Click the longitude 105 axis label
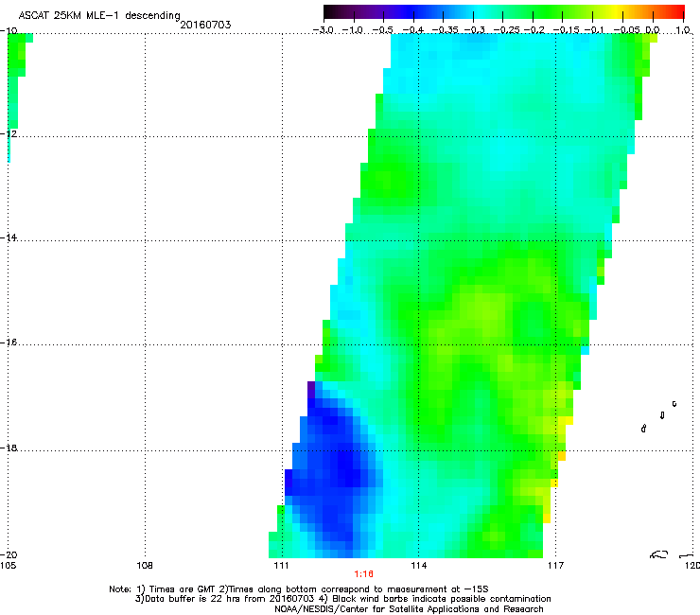700x615 pixels. click(x=8, y=566)
